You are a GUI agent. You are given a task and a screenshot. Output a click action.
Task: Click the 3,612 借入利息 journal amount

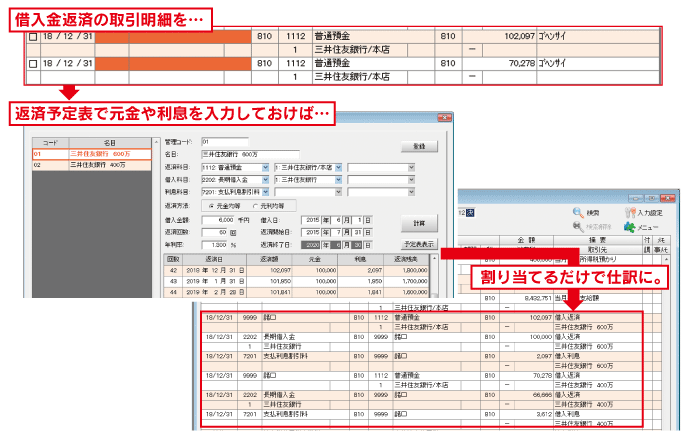pyautogui.click(x=544, y=414)
